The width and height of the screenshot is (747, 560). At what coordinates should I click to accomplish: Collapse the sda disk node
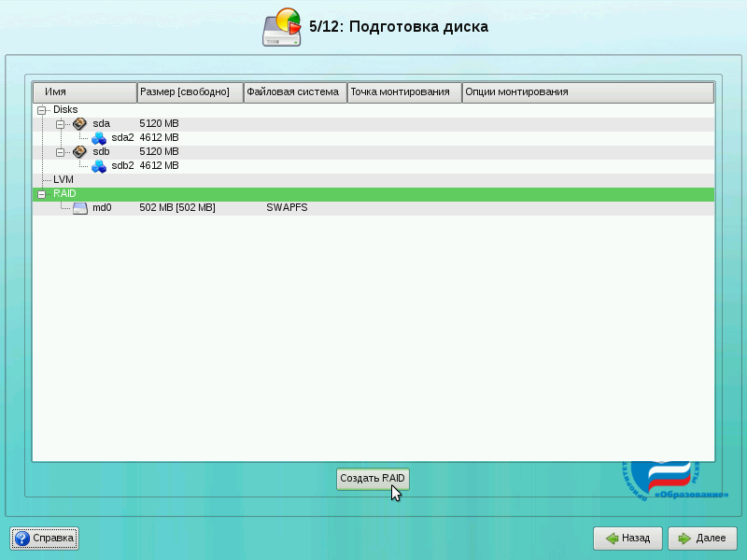pos(60,123)
